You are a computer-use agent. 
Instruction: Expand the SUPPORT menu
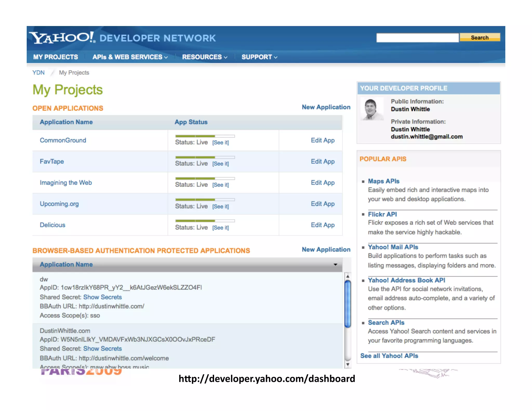point(259,57)
